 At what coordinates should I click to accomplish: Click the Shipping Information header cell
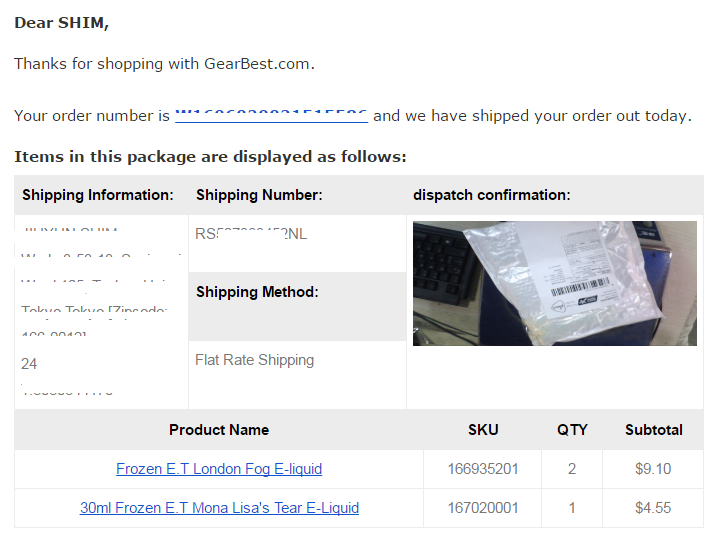(98, 195)
